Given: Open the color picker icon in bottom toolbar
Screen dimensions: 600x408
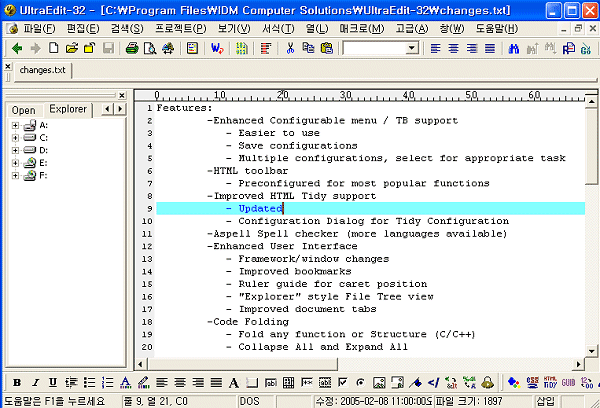Looking at the screenshot, I should click(x=514, y=382).
